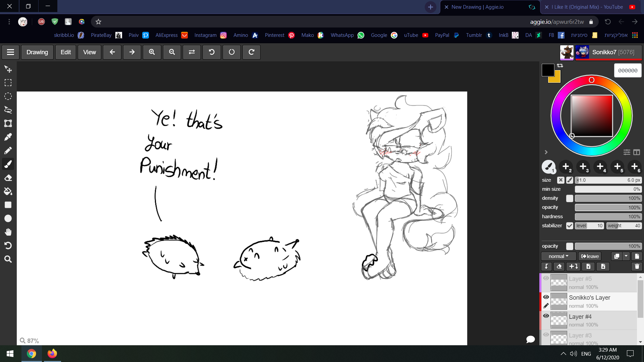Screen dimensions: 644x362
Task: Toggle the density pressure checkbox
Action: coord(570,198)
